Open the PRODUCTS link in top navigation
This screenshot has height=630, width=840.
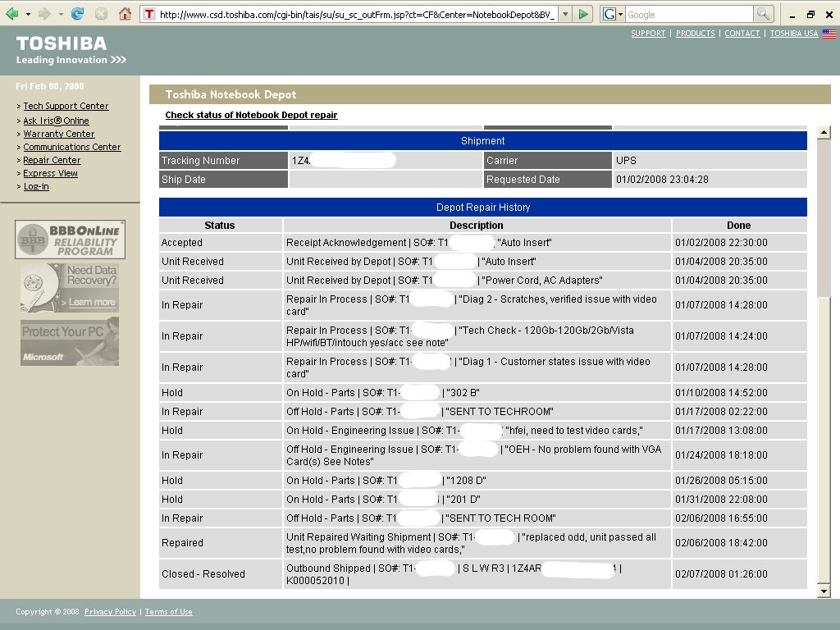pyautogui.click(x=696, y=33)
